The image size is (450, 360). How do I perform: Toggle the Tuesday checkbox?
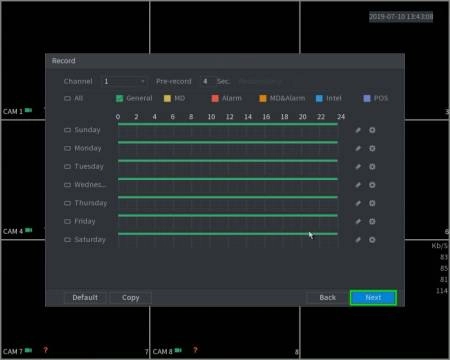click(67, 166)
